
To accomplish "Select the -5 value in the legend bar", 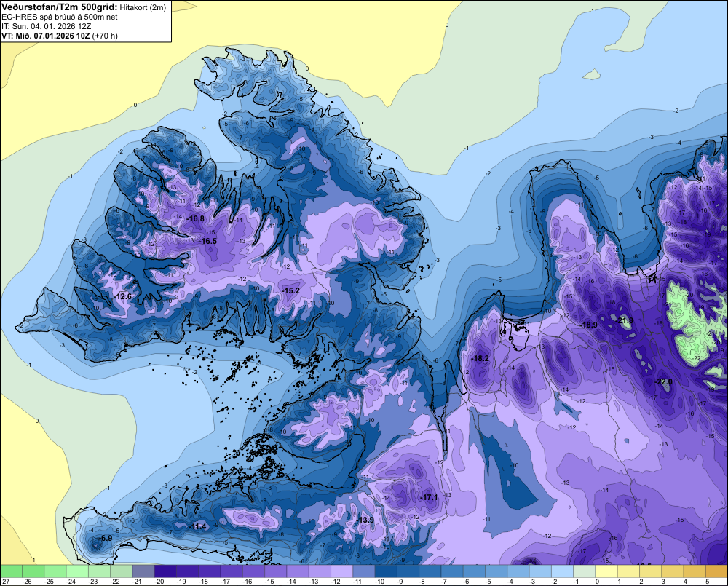I will pos(489,582).
